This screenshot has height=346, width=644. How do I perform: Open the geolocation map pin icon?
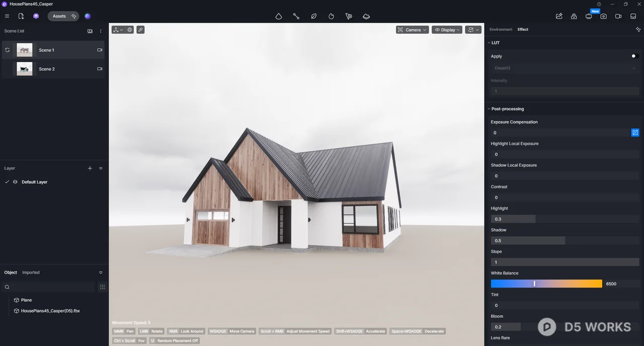tap(574, 16)
